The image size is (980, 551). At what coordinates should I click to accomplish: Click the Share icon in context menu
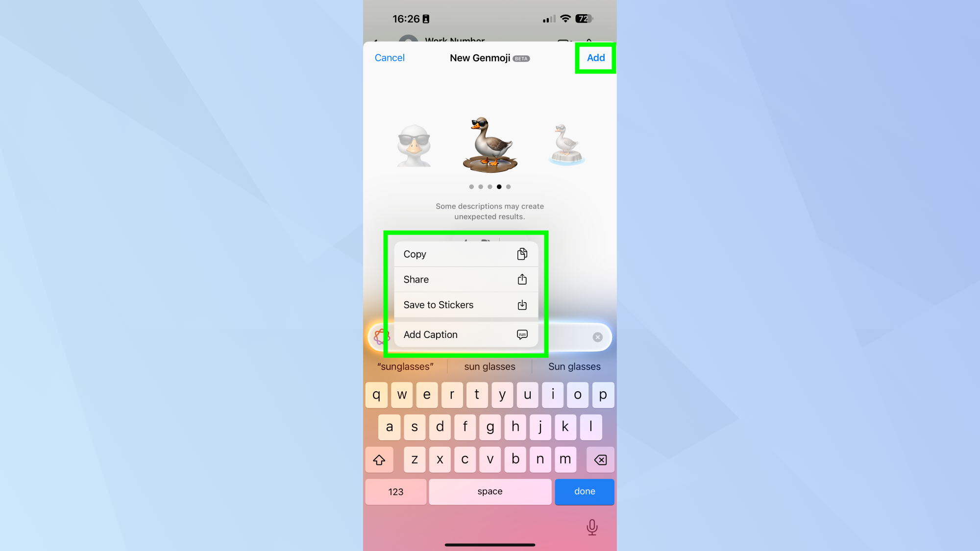pyautogui.click(x=522, y=279)
